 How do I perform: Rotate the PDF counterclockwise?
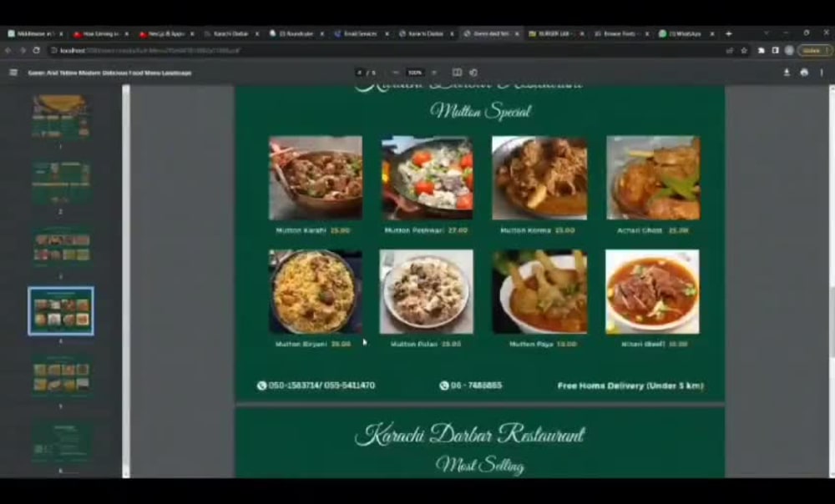click(x=473, y=73)
